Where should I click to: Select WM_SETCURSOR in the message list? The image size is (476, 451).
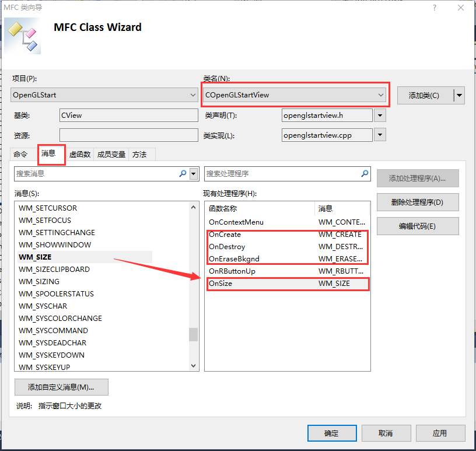(48, 208)
